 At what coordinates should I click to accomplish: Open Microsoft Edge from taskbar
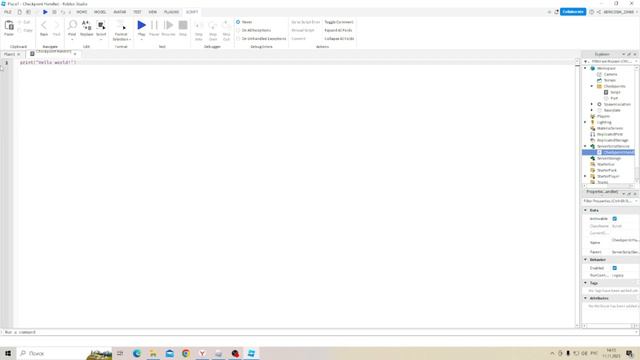137,353
